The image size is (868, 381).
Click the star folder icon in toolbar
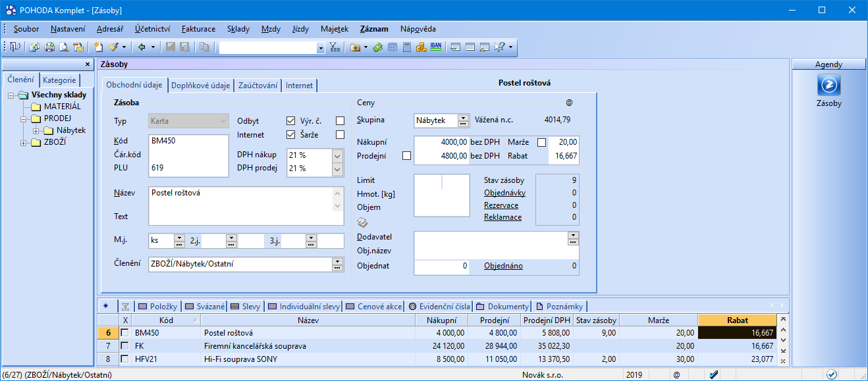356,47
